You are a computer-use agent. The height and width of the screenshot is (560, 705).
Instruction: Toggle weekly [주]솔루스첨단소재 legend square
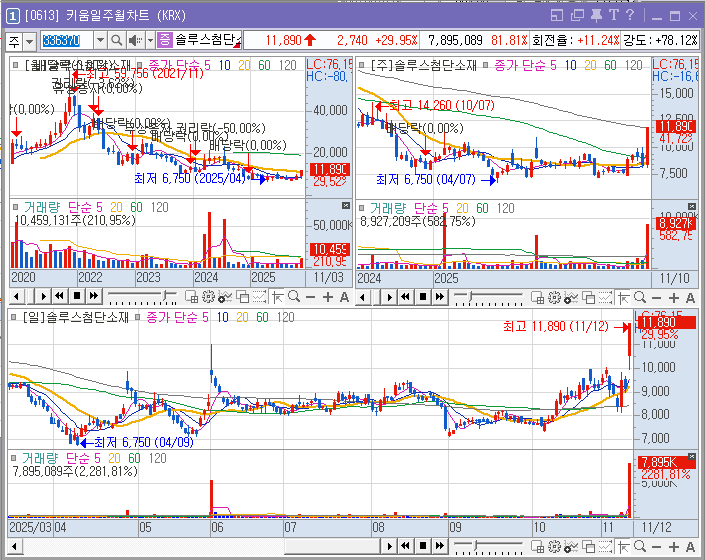[x=361, y=65]
